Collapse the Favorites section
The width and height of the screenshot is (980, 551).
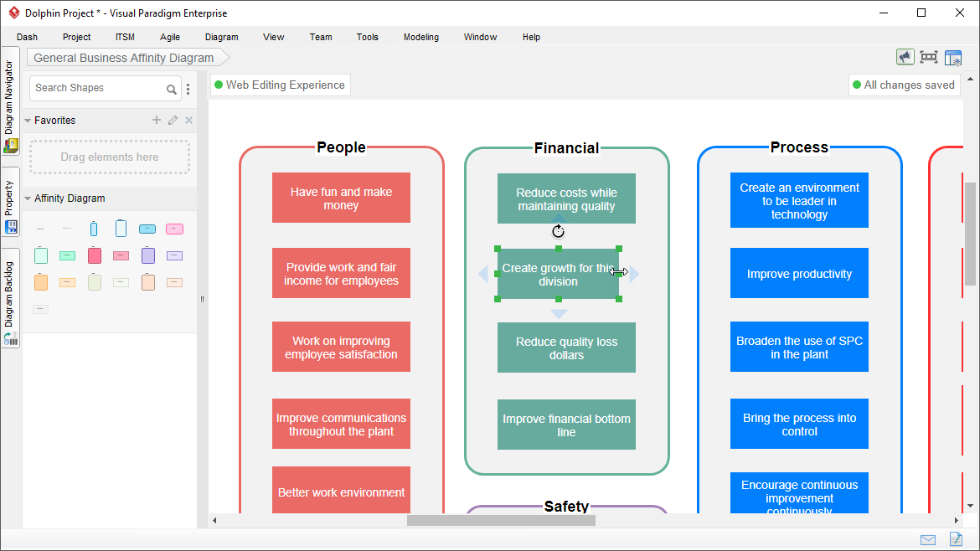pyautogui.click(x=28, y=121)
